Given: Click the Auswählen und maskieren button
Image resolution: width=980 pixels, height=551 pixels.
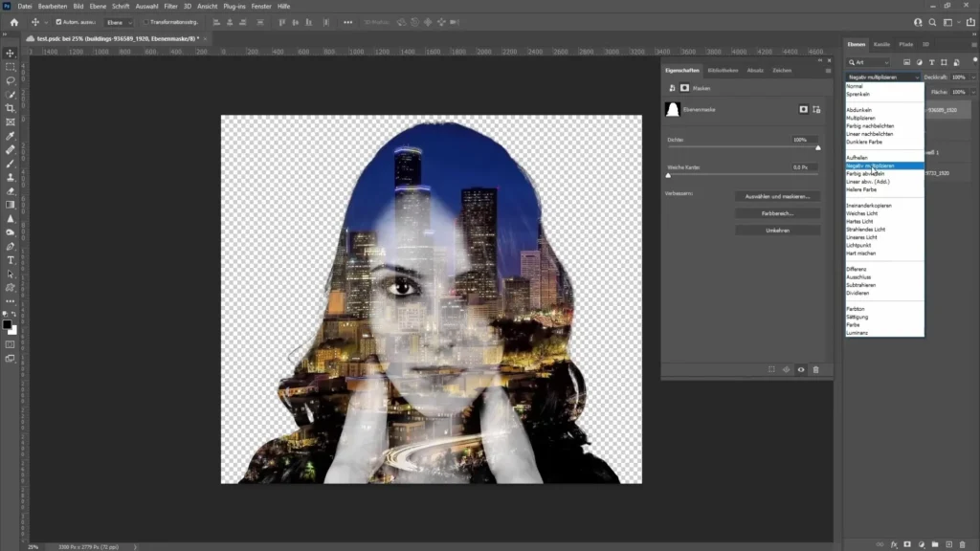Looking at the screenshot, I should pyautogui.click(x=777, y=196).
